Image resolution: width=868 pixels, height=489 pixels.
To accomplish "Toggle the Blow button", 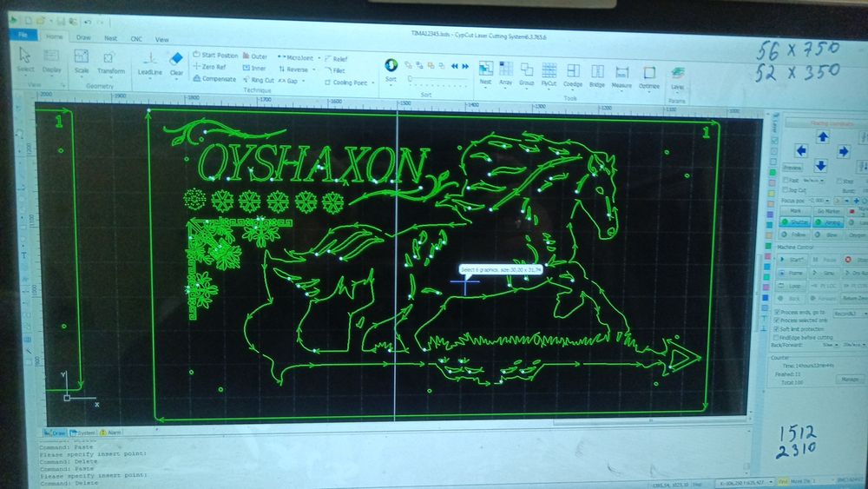I will 828,235.
